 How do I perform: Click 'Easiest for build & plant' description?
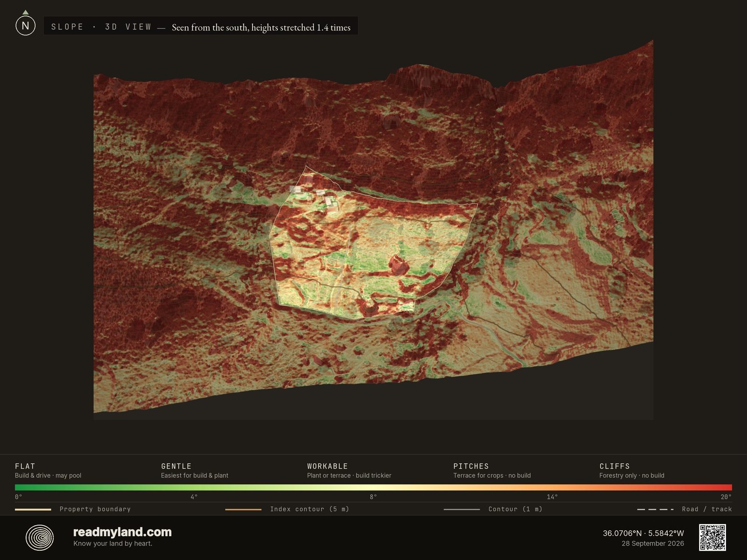click(195, 476)
